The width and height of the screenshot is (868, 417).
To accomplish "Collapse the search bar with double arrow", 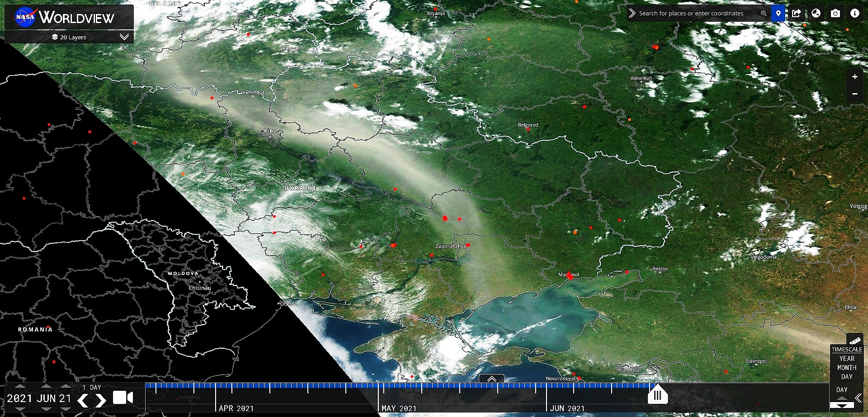I will (x=632, y=14).
